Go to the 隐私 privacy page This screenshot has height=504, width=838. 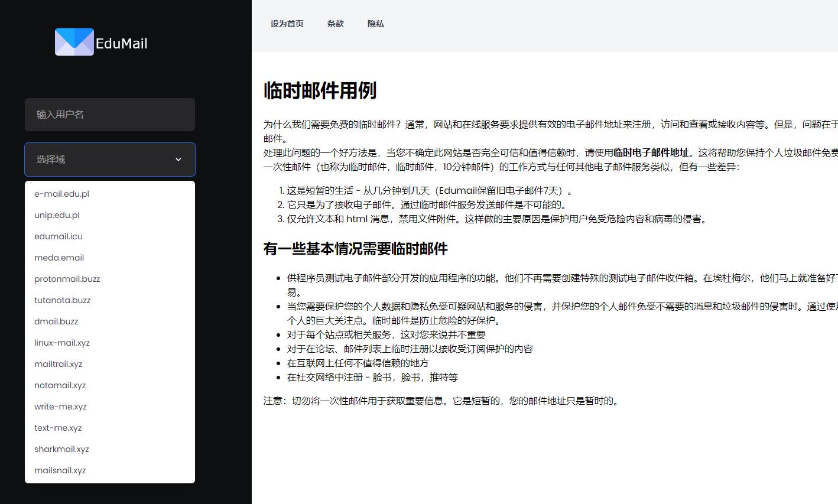[x=375, y=24]
